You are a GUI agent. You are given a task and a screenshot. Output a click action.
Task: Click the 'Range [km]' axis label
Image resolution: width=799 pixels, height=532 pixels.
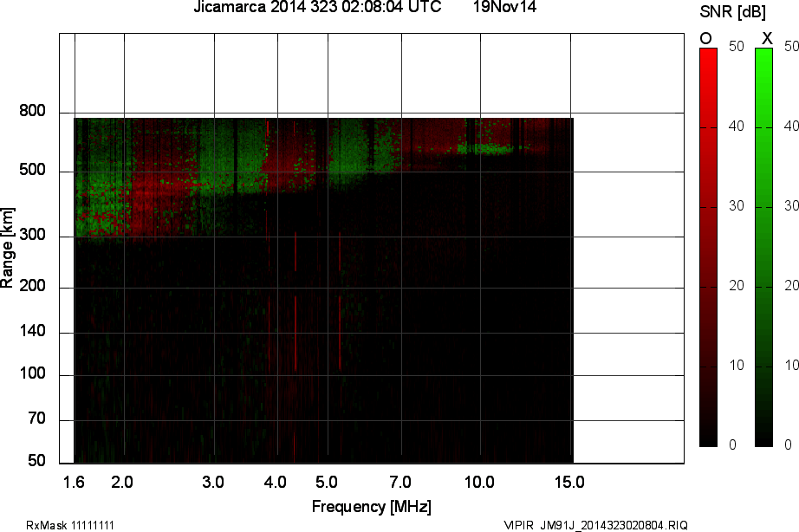pos(7,248)
